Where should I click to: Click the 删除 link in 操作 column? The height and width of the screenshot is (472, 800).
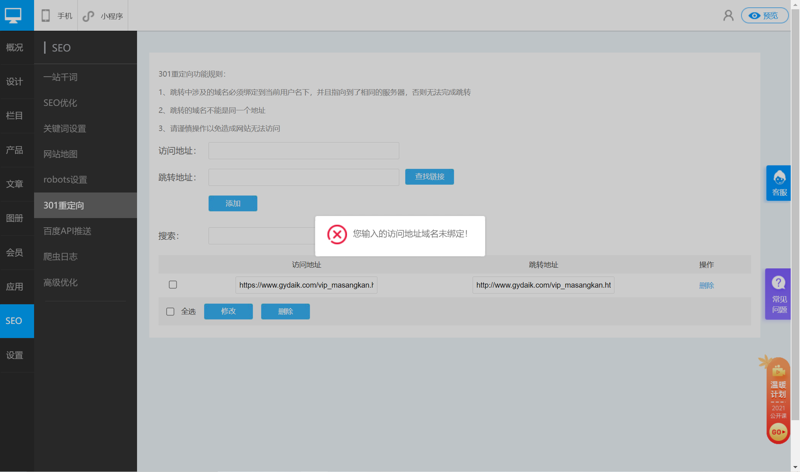click(x=706, y=285)
